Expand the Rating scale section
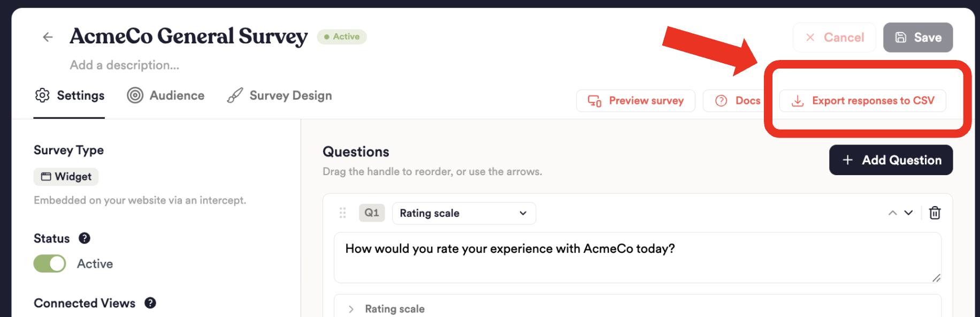Viewport: 980px width, 317px height. [351, 309]
